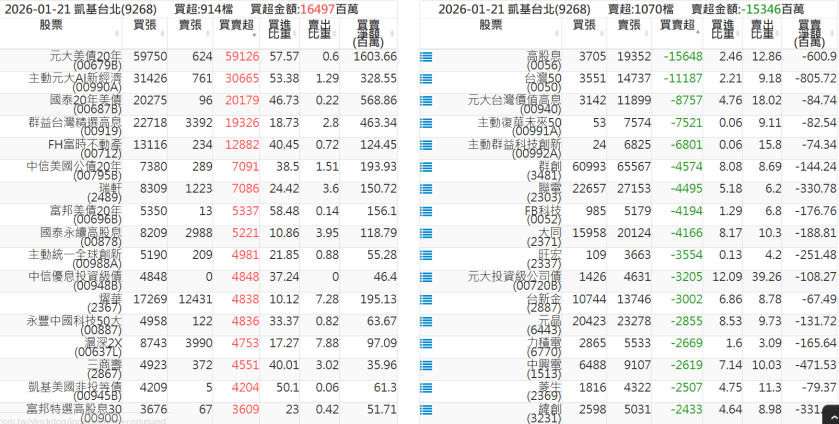
Task: Open the list icon next to 聯電 (2303)
Action: pyautogui.click(x=426, y=188)
